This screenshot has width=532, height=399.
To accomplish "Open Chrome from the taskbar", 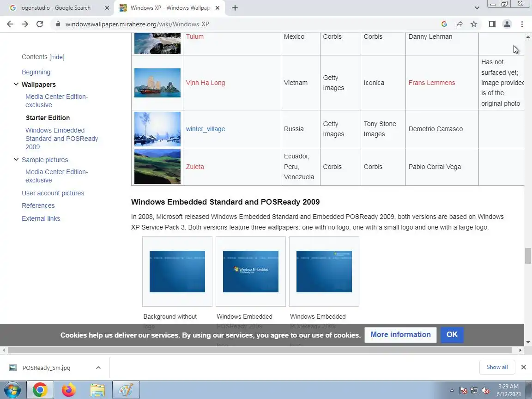I will (x=40, y=390).
